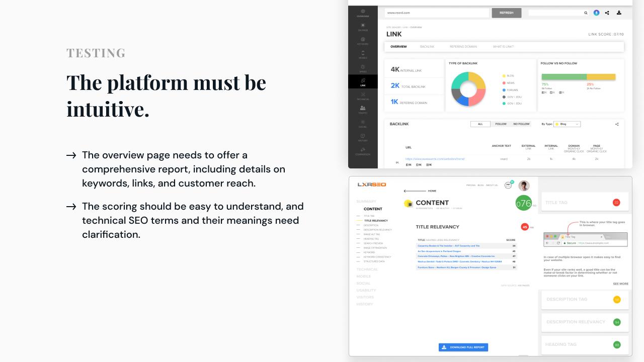Image resolution: width=644 pixels, height=362 pixels.
Task: Select the Overview tab under LINK
Action: (398, 47)
